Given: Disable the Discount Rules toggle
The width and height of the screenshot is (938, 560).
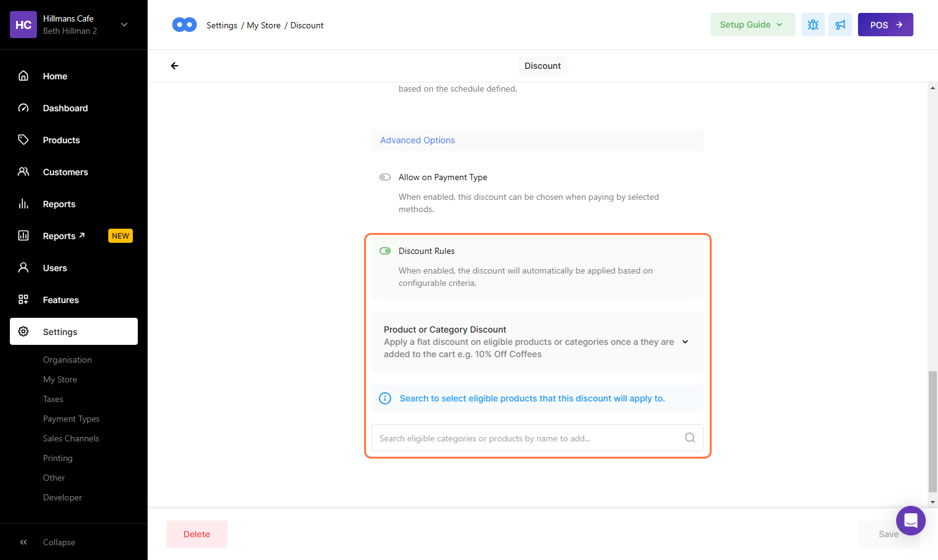Looking at the screenshot, I should pos(385,251).
